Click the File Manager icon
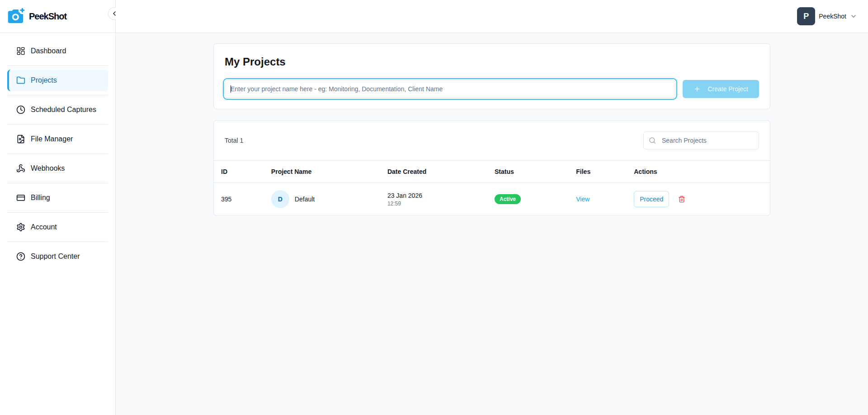Image resolution: width=868 pixels, height=415 pixels. (x=21, y=139)
